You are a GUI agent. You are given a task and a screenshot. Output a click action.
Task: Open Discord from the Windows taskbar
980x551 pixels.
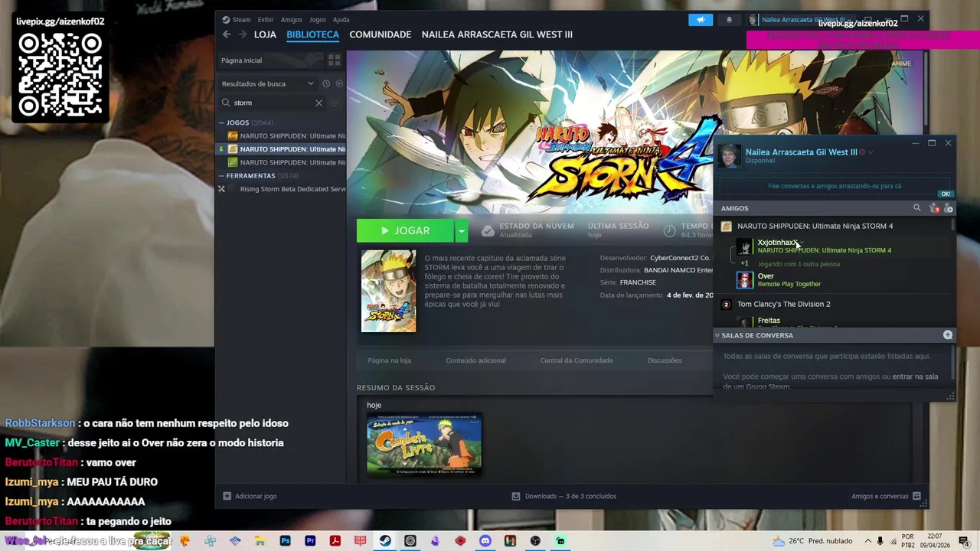click(485, 541)
